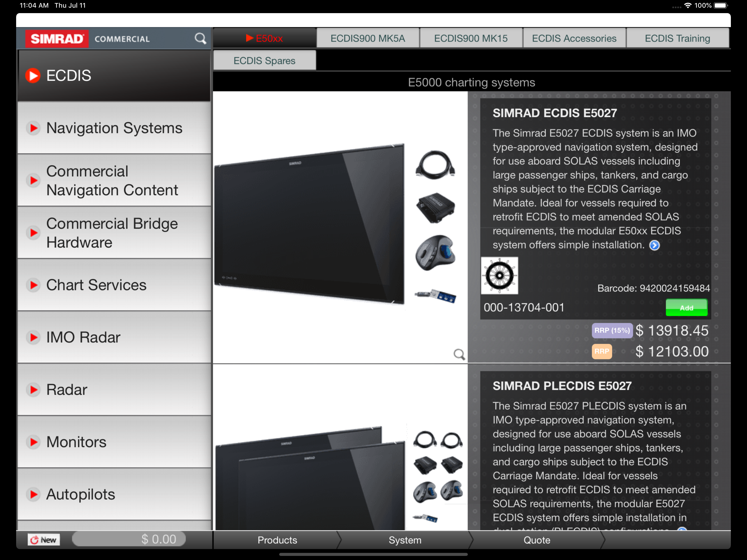Viewport: 747px width, 560px height.
Task: Tap the orange RRP price badge
Action: [x=602, y=351]
